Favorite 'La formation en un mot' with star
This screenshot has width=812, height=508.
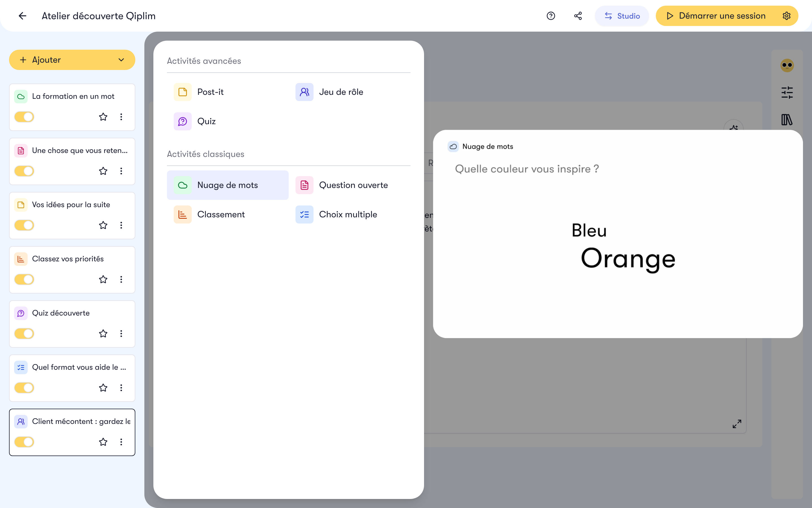(x=103, y=117)
